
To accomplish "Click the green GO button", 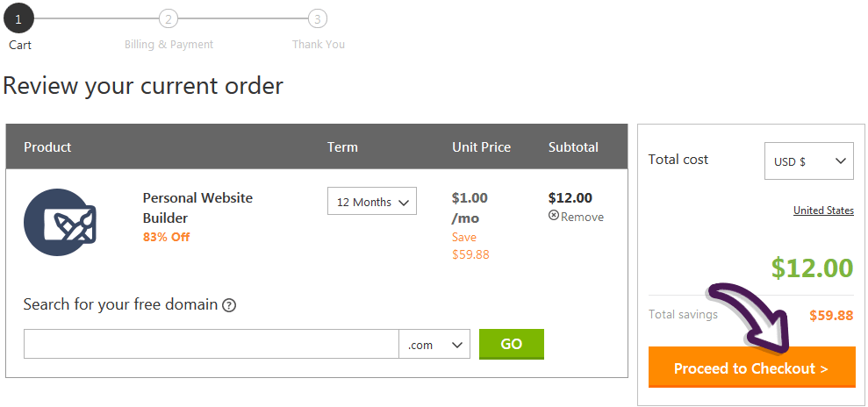I will click(x=512, y=344).
